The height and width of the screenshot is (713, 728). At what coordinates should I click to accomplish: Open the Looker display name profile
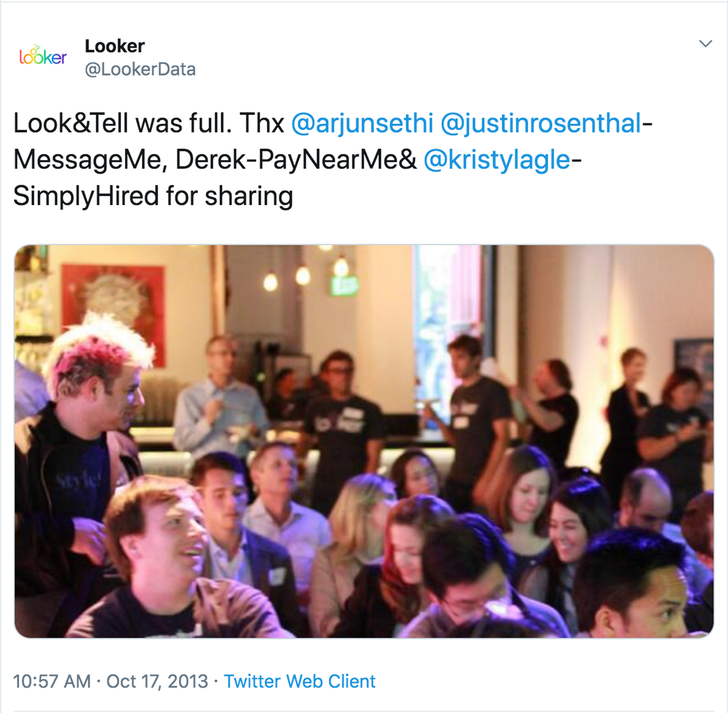point(115,46)
